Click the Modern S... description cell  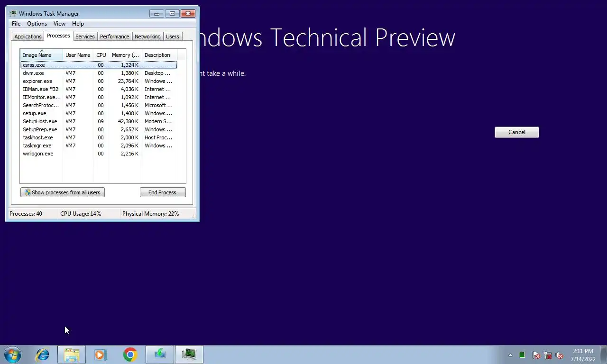tap(158, 121)
